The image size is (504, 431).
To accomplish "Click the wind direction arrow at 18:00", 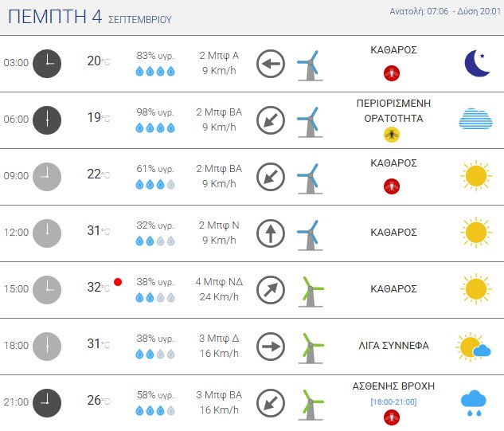I will (x=271, y=347).
